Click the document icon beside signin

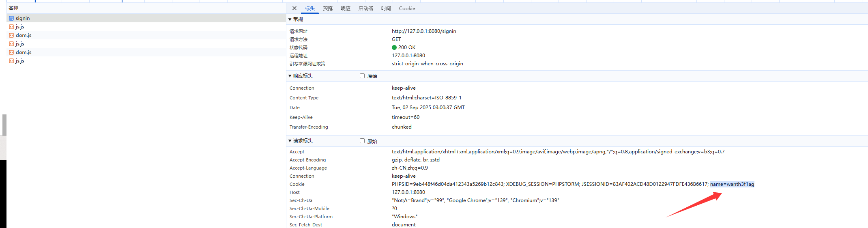coord(11,18)
